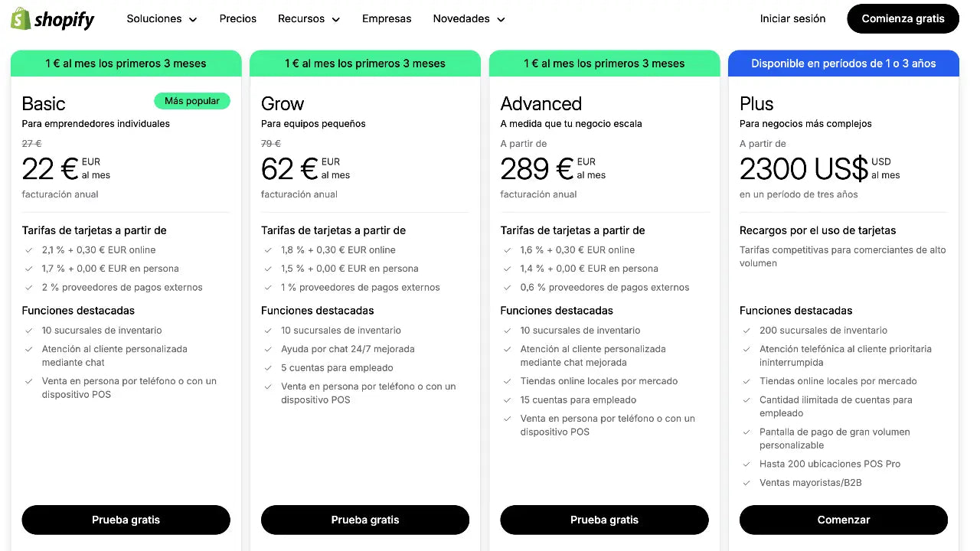Click the 'Más popular' badge on Basic
This screenshot has height=551, width=980.
192,100
